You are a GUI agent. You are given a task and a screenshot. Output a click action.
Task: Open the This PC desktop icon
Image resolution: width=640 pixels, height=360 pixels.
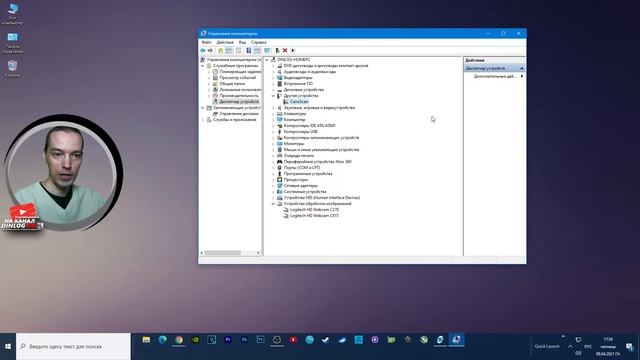(x=12, y=14)
